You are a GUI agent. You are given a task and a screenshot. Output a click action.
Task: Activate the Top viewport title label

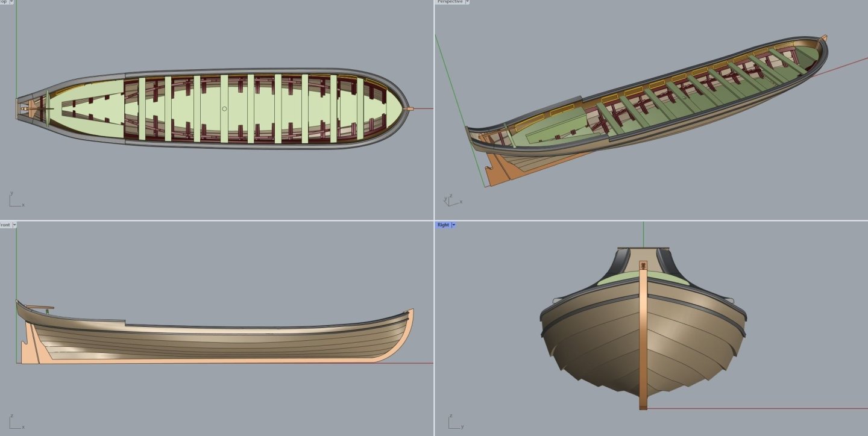4,2
